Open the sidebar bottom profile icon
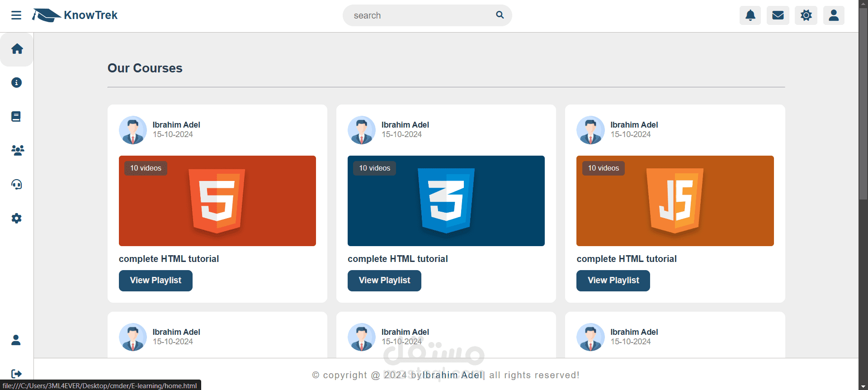868x390 pixels. point(16,340)
